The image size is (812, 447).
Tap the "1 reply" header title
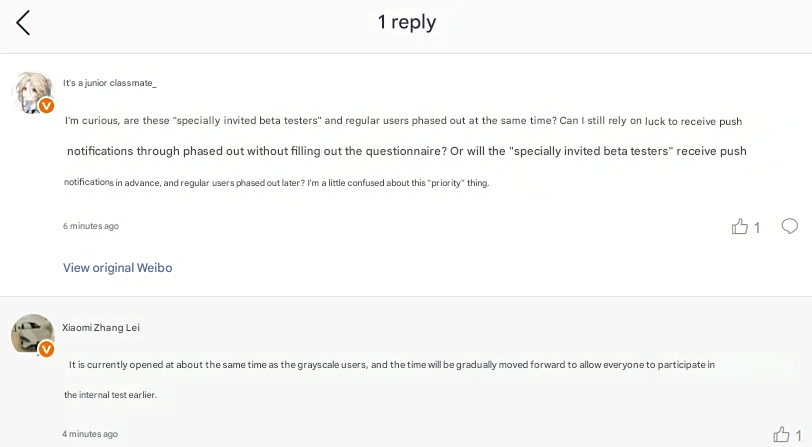pos(406,22)
